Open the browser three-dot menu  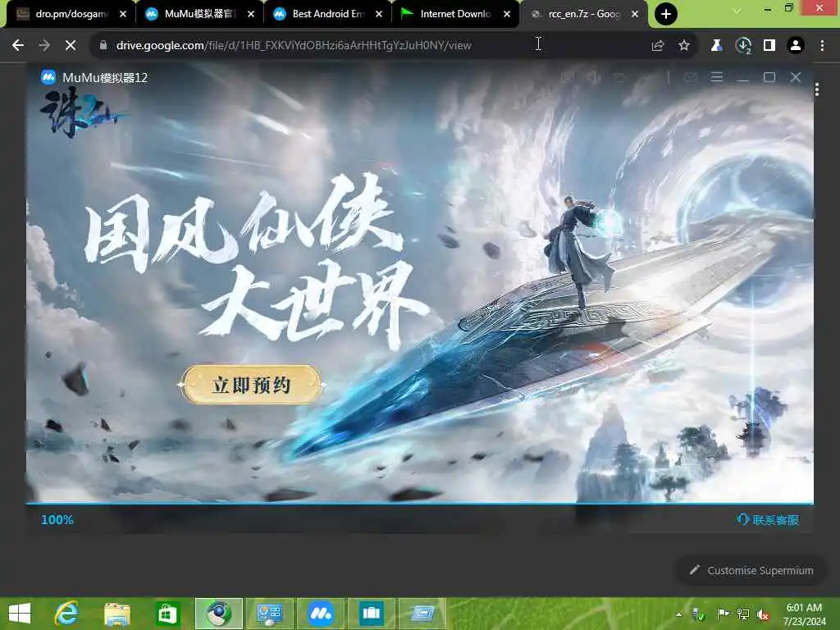pyautogui.click(x=822, y=46)
